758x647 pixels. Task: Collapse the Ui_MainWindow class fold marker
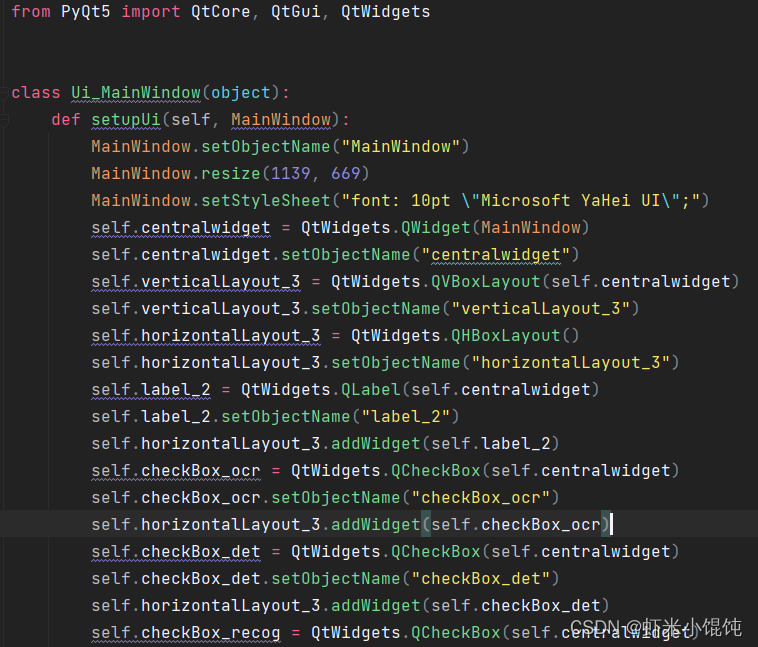coord(4,93)
